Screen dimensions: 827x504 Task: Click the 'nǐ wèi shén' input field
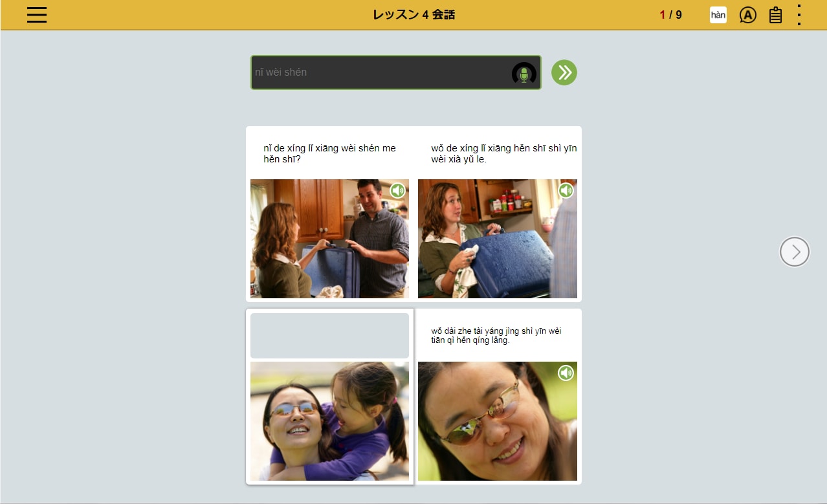pyautogui.click(x=379, y=72)
